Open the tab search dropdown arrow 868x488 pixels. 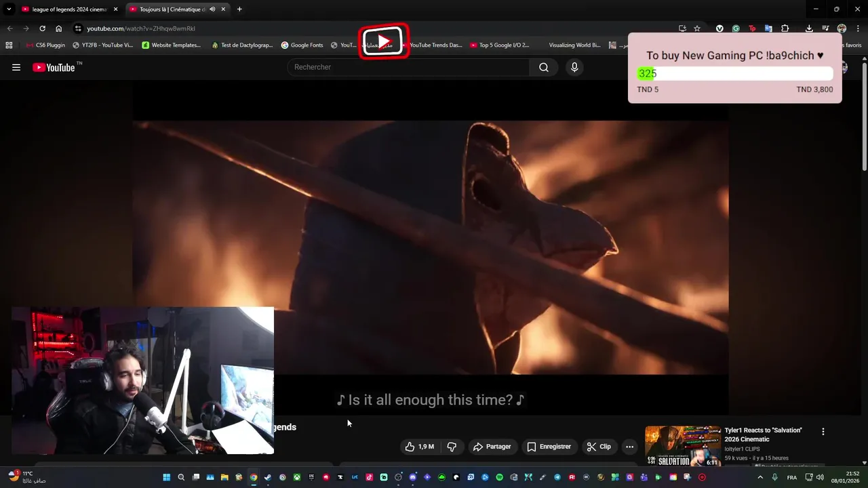click(9, 9)
